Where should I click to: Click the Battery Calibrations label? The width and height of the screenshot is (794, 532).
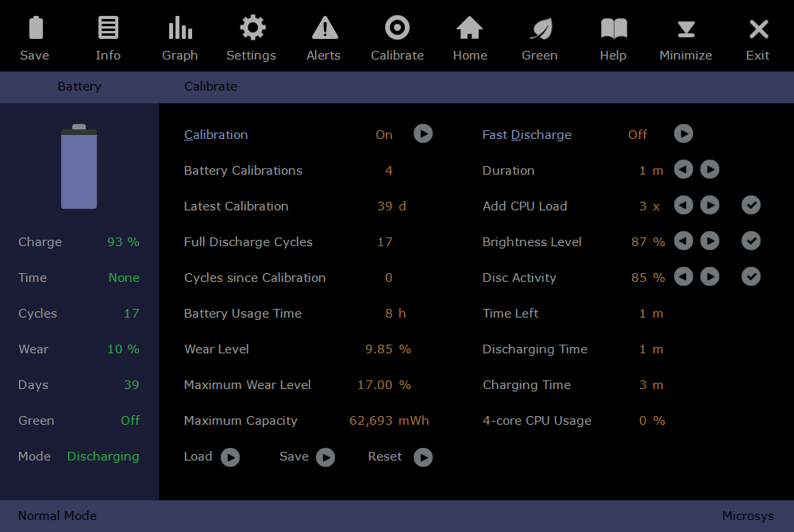(243, 171)
